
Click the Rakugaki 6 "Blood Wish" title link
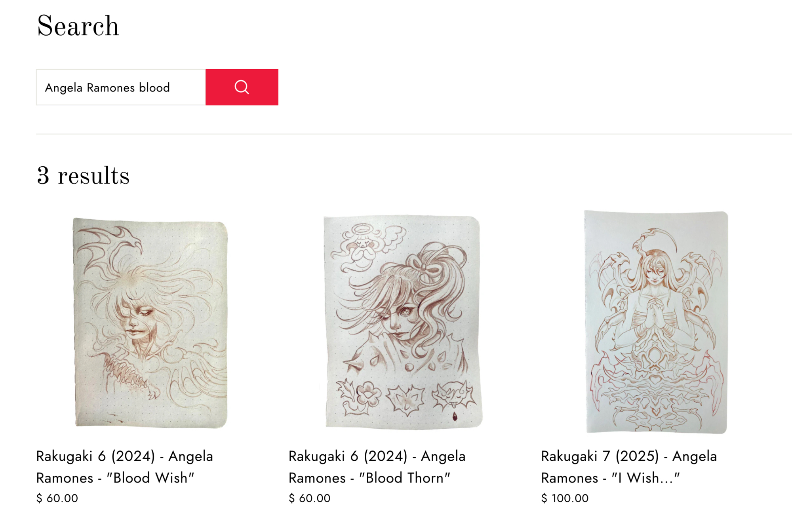(124, 467)
